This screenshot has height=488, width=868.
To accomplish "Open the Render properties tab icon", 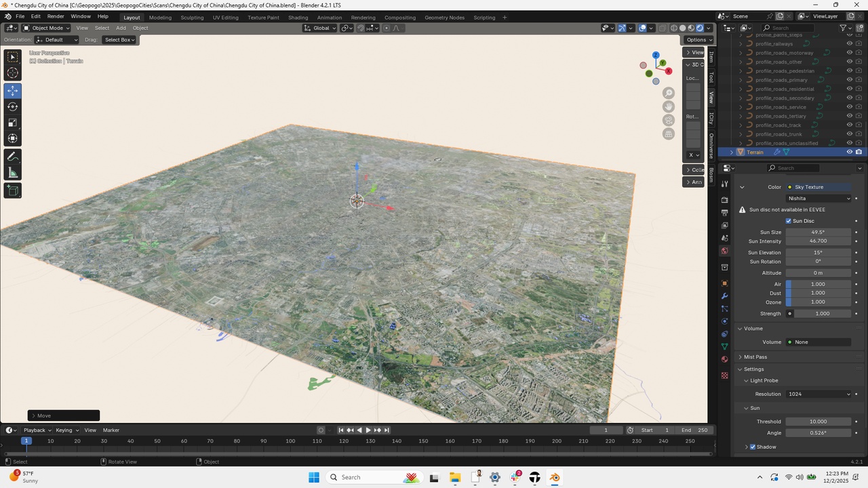I will pos(724,200).
